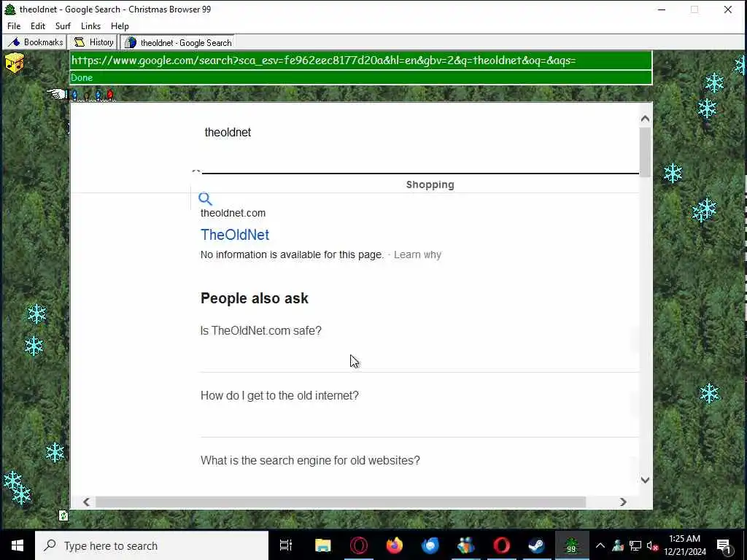Open the Windows Start menu
Viewport: 747px width, 560px height.
point(18,545)
